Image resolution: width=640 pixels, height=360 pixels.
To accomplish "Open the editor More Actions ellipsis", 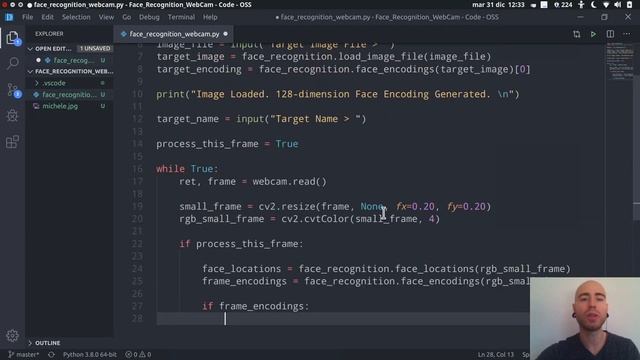I will (x=627, y=34).
